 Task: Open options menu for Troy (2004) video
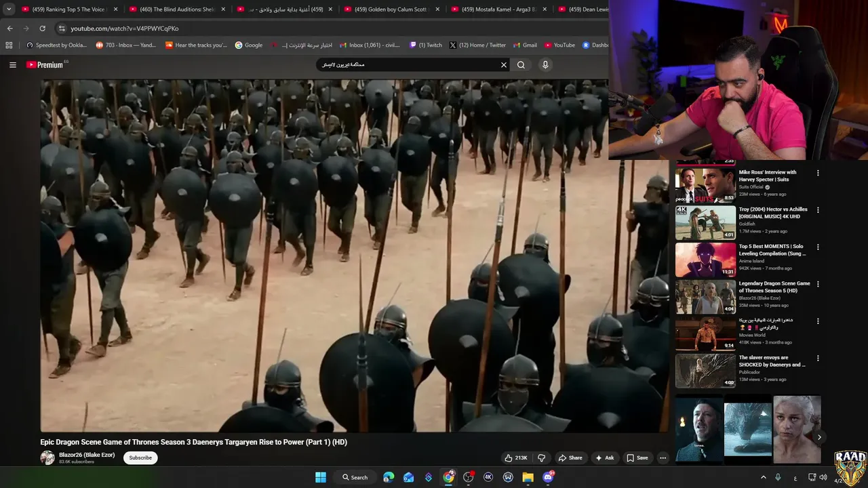(x=818, y=210)
